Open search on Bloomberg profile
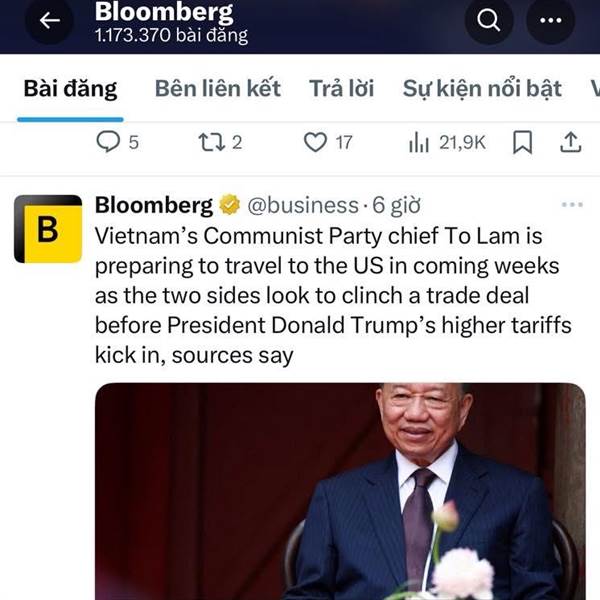This screenshot has width=600, height=600. click(x=489, y=20)
